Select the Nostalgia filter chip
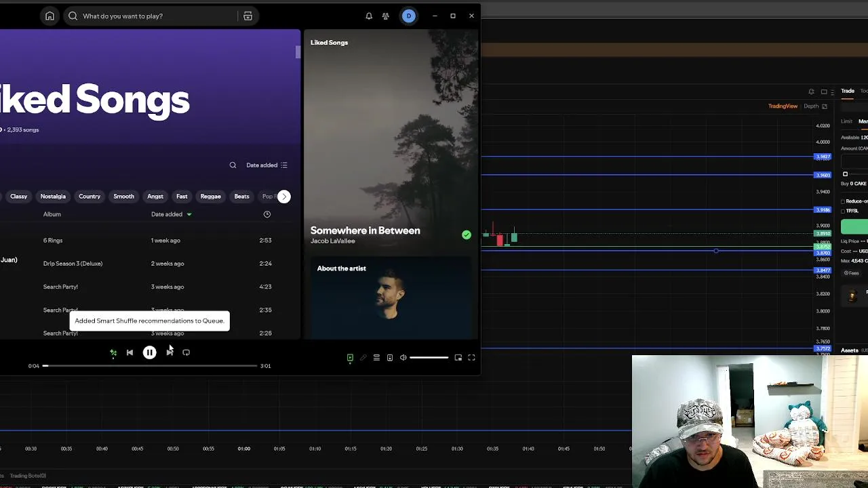Viewport: 868px width, 488px height. [53, 197]
